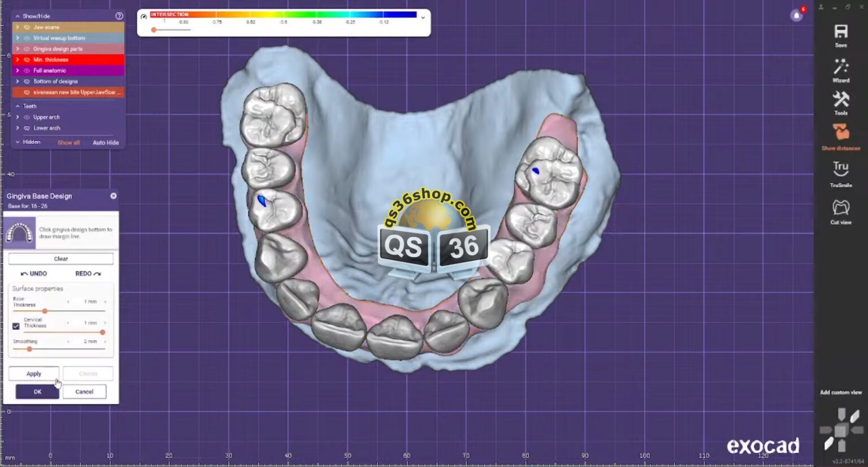This screenshot has width=868, height=467.
Task: Click Show all hidden items
Action: 68,142
